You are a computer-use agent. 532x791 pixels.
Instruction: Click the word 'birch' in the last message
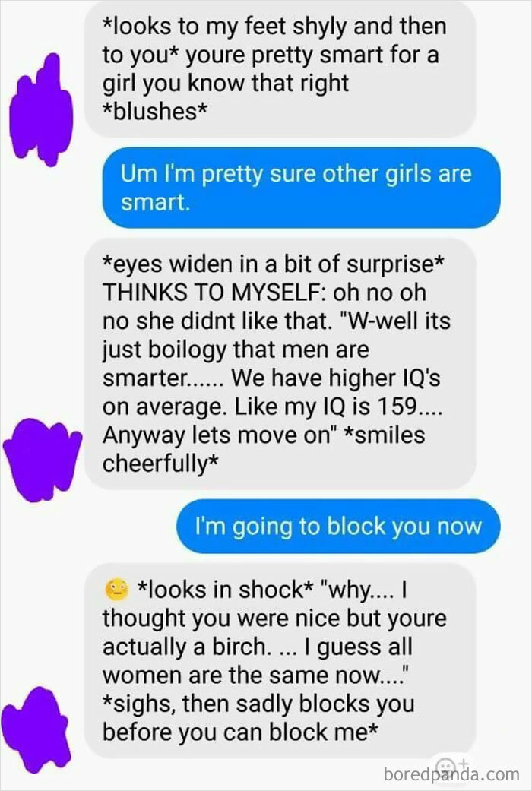coord(238,647)
